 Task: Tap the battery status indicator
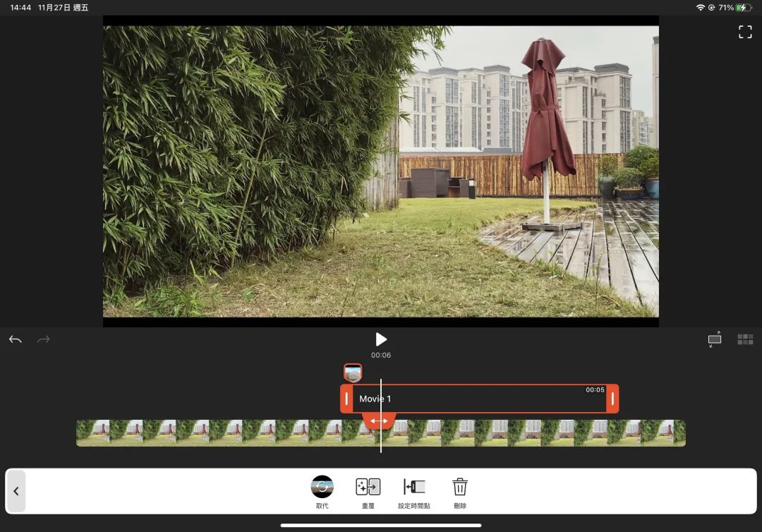(744, 7)
